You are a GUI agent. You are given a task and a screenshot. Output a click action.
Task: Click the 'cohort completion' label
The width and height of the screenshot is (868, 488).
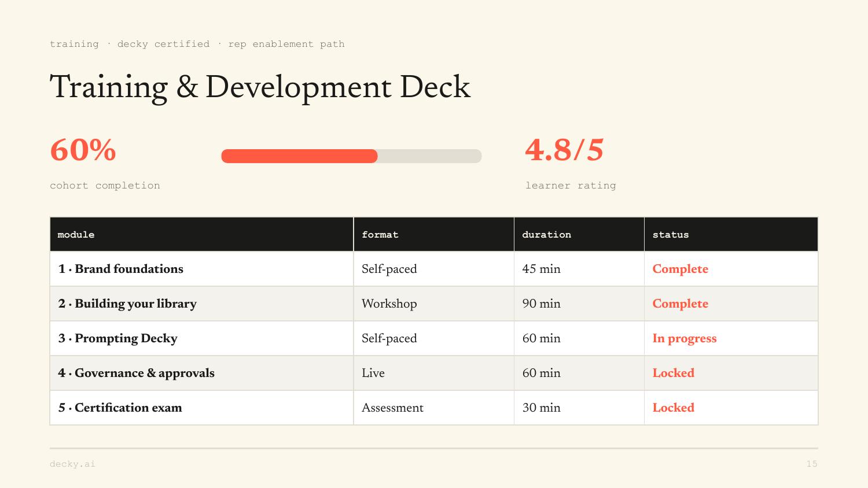[105, 186]
